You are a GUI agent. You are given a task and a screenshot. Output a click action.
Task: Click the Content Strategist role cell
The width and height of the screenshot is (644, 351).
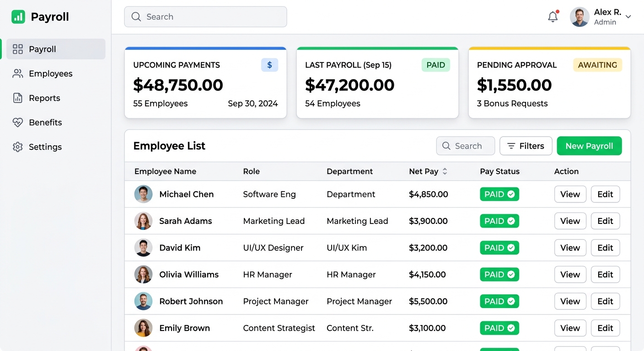click(x=279, y=328)
